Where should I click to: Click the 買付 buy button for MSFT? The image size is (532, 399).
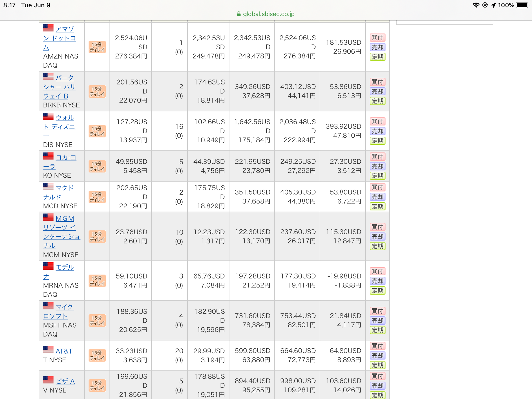coord(377,311)
